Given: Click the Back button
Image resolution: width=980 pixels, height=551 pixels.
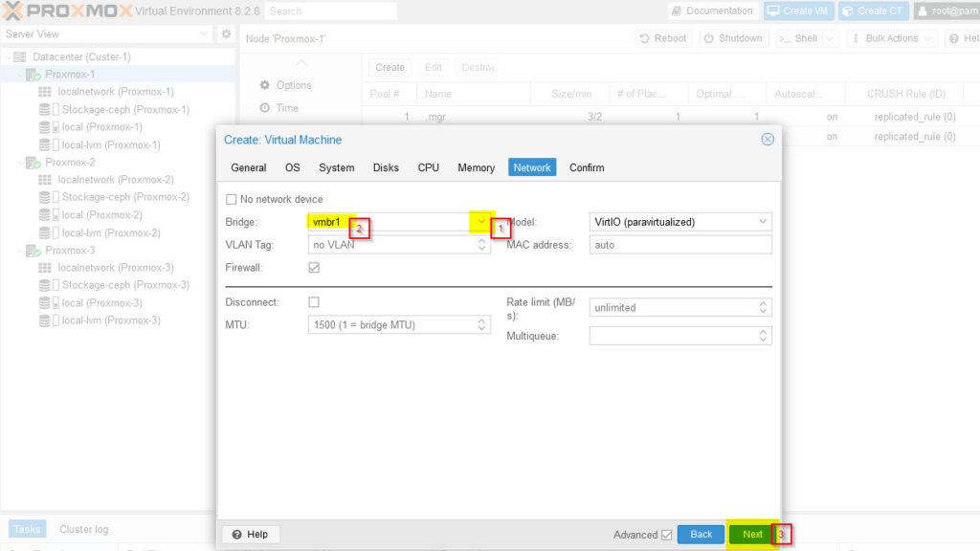Looking at the screenshot, I should pos(701,535).
